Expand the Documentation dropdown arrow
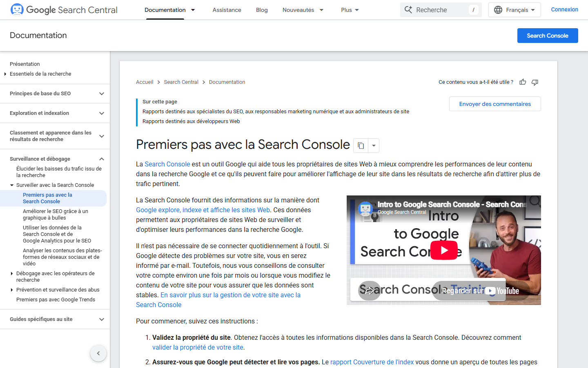Viewport: 588px width, 368px height. point(193,10)
